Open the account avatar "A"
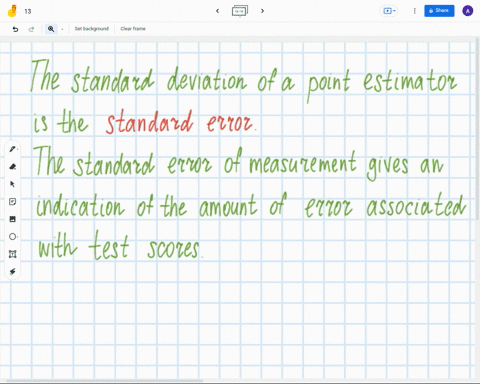Screen dimensions: 480x384 pyautogui.click(x=467, y=11)
